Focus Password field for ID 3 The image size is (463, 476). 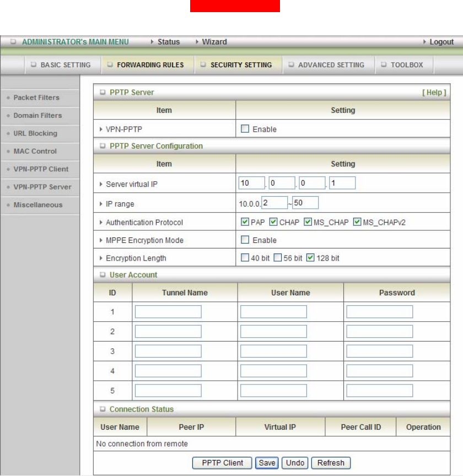(379, 351)
